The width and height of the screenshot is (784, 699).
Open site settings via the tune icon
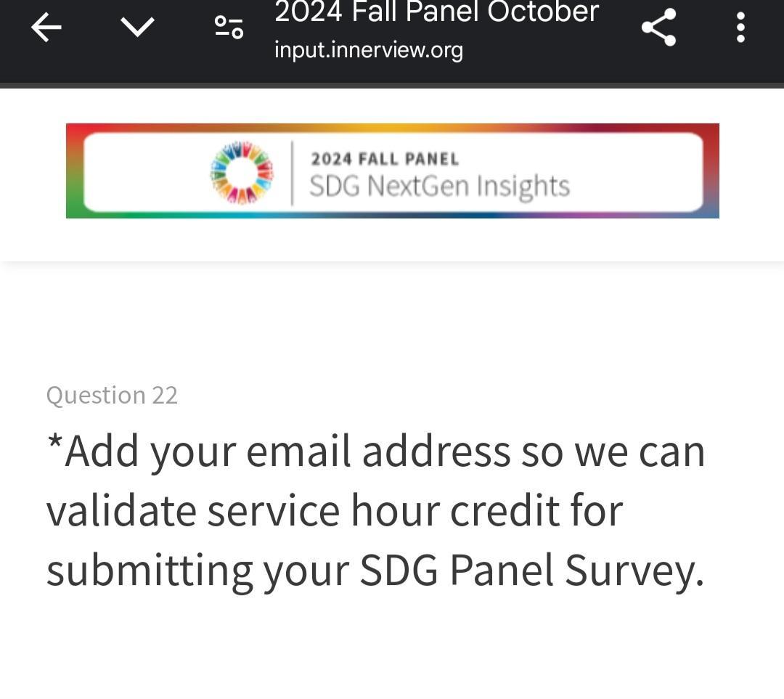(229, 28)
